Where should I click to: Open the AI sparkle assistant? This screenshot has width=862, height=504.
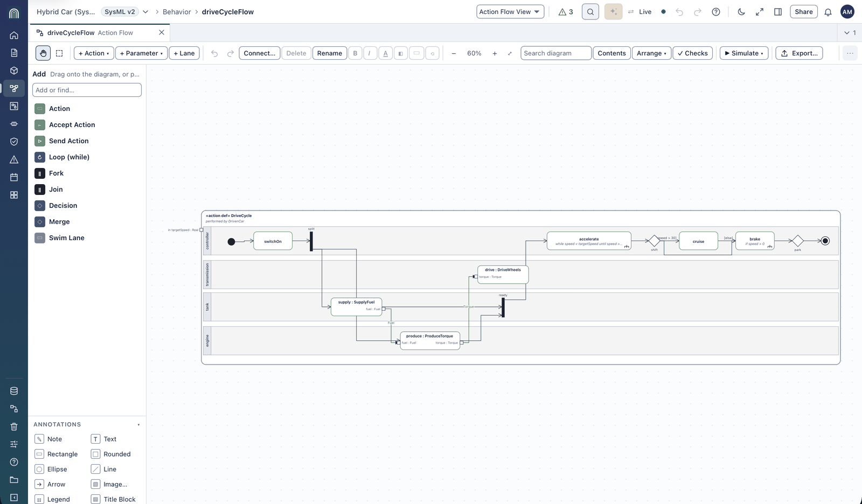pos(613,12)
